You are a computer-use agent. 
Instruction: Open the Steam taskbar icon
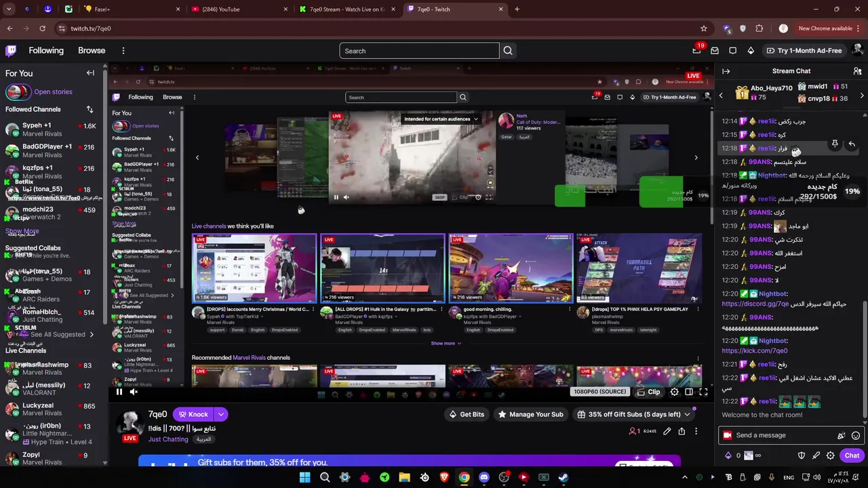pos(563,477)
